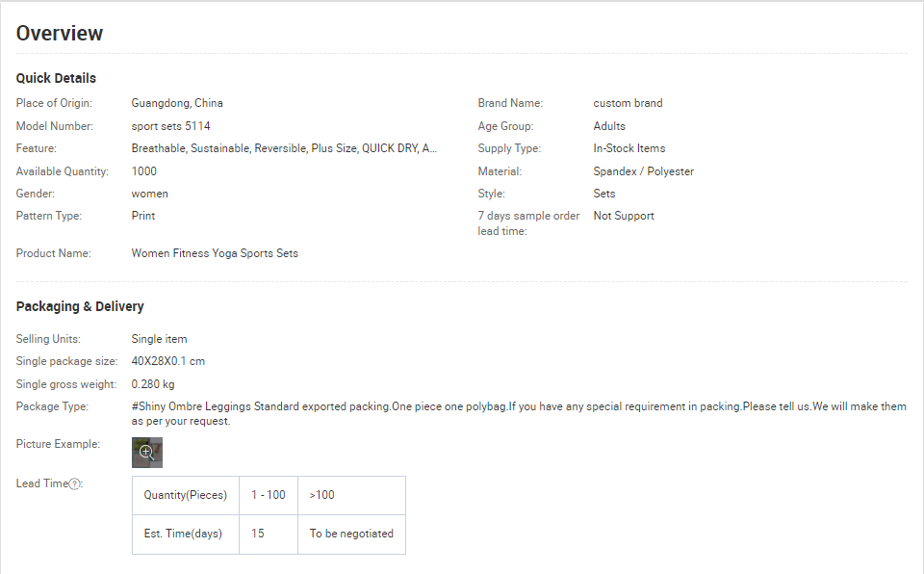Click the 'To be negotiated' table cell
The width and height of the screenshot is (924, 574).
click(x=352, y=535)
